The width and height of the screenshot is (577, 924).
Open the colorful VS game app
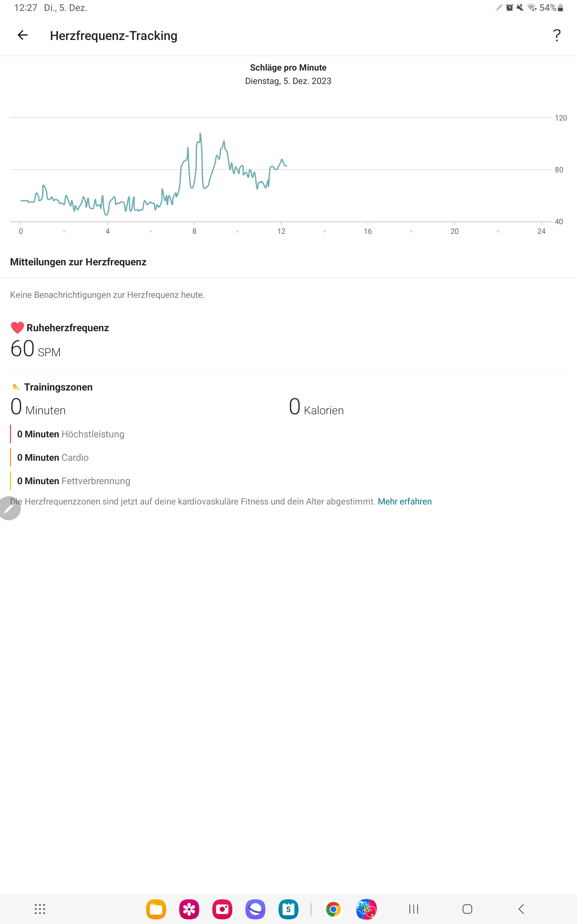[366, 909]
